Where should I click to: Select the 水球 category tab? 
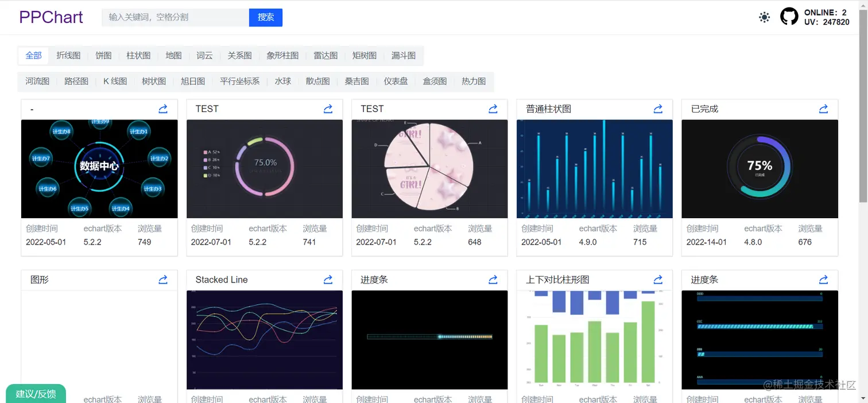pyautogui.click(x=282, y=82)
